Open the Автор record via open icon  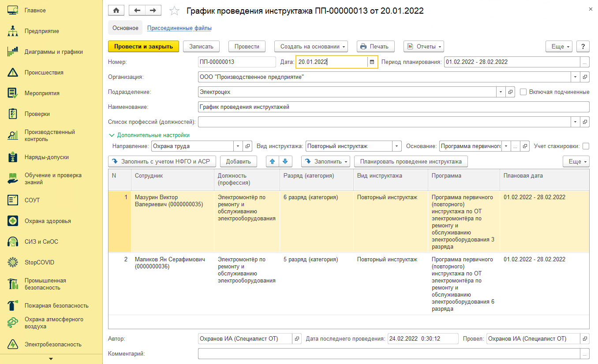[296, 338]
